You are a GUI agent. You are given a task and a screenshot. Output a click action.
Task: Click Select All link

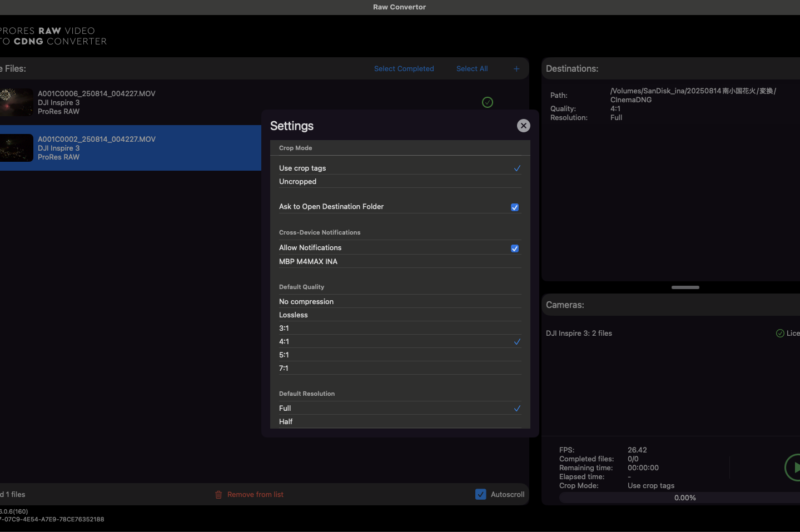tap(471, 68)
